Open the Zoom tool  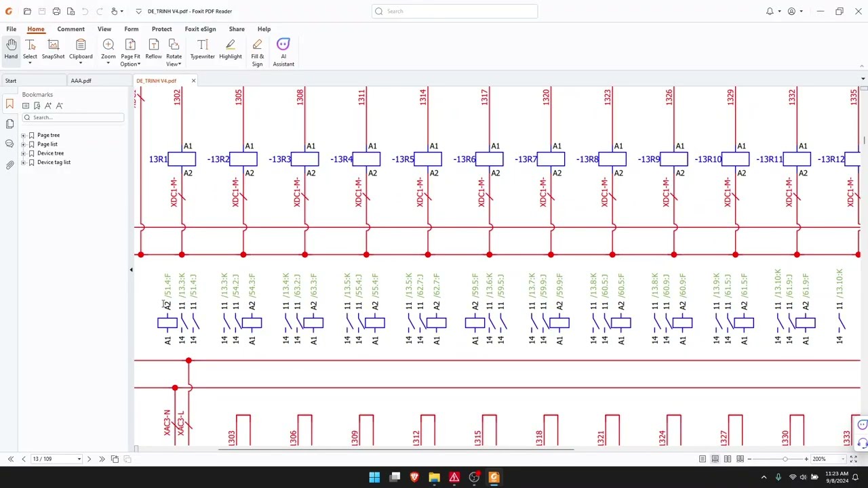108,52
